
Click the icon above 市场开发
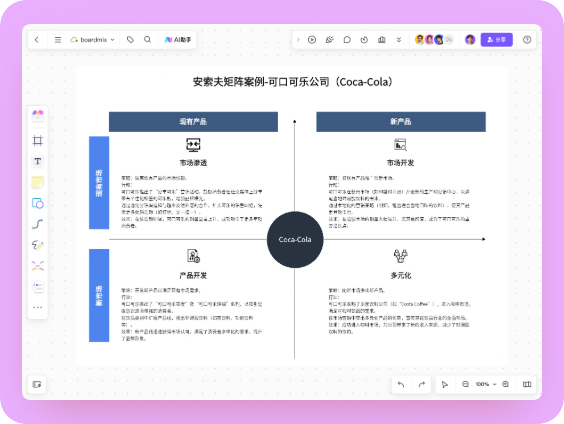click(400, 145)
